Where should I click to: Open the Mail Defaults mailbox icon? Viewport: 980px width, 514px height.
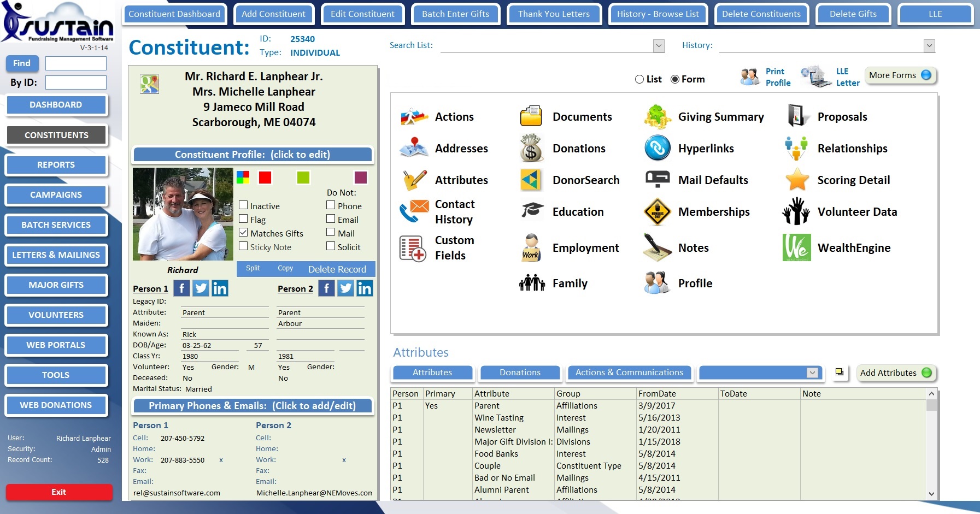click(x=658, y=179)
